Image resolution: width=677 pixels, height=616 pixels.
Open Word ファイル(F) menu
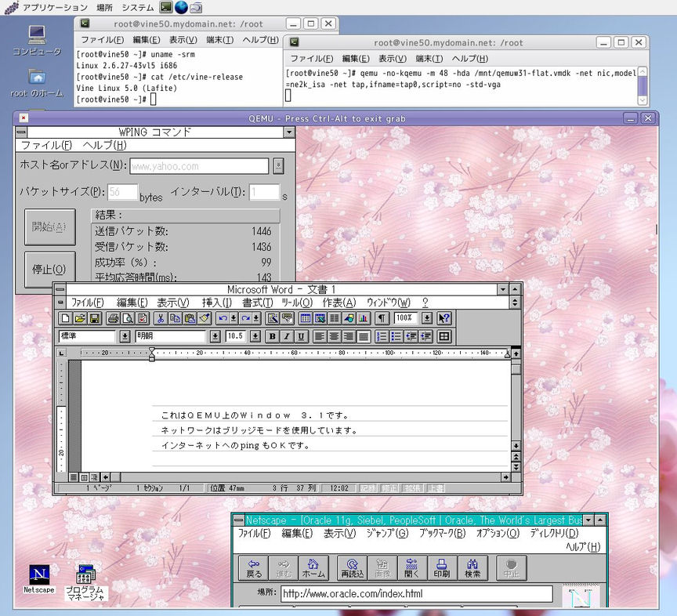87,303
